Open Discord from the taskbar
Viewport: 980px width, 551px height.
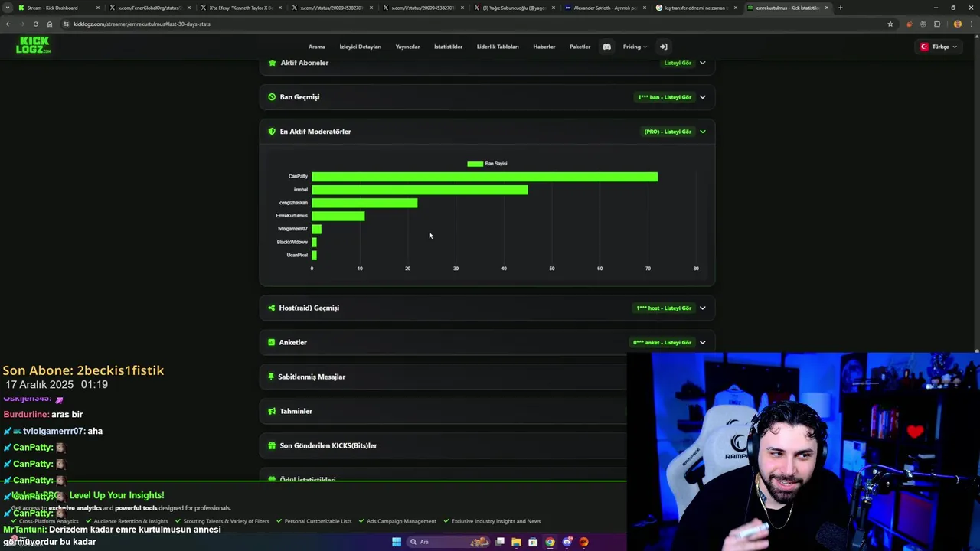click(x=567, y=542)
